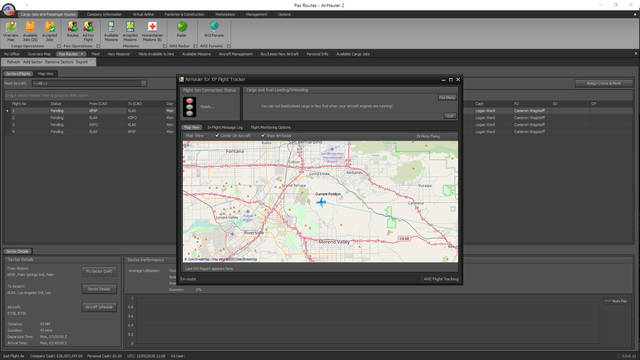Close the Flight Tracker window
The width and height of the screenshot is (640, 360).
458,80
